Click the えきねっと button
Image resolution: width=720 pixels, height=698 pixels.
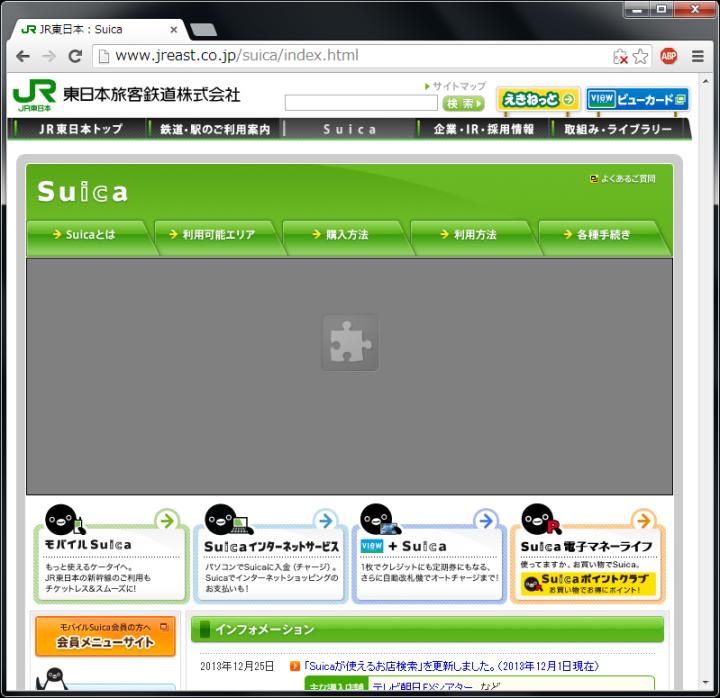538,99
